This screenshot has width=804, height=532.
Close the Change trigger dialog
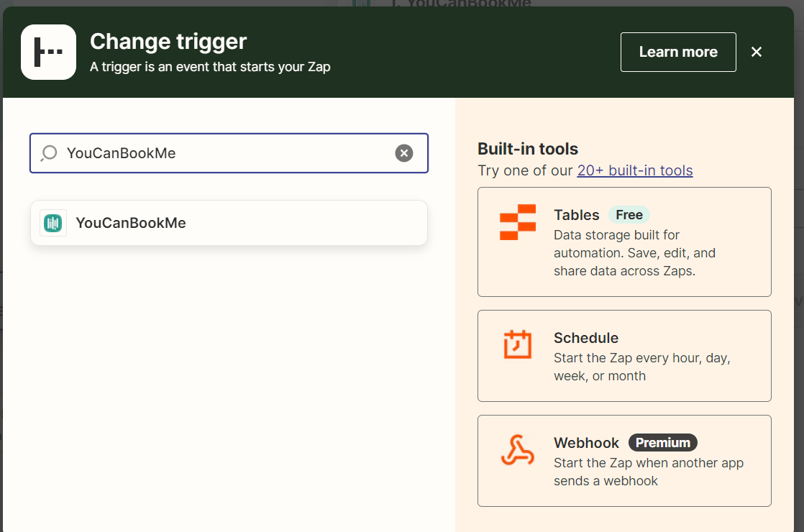tap(756, 51)
